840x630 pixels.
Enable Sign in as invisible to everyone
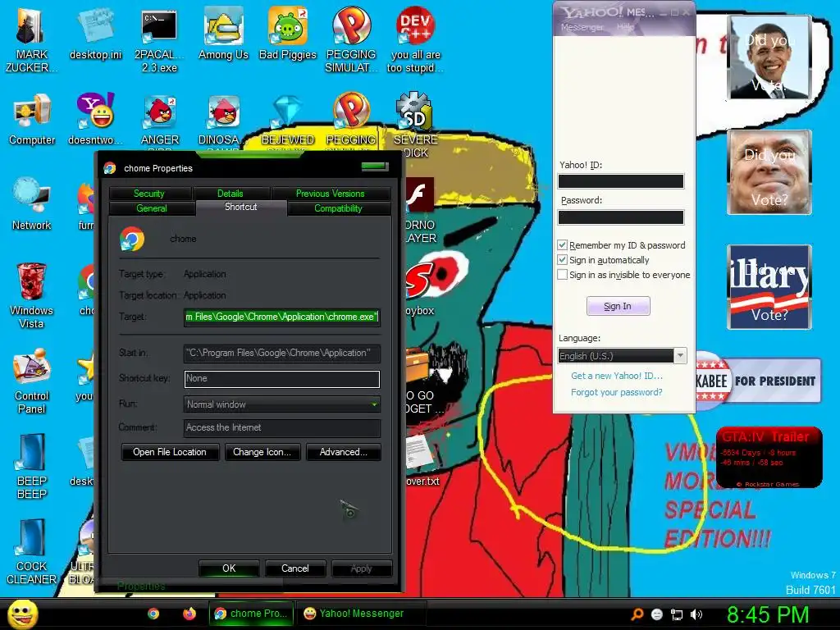point(562,275)
